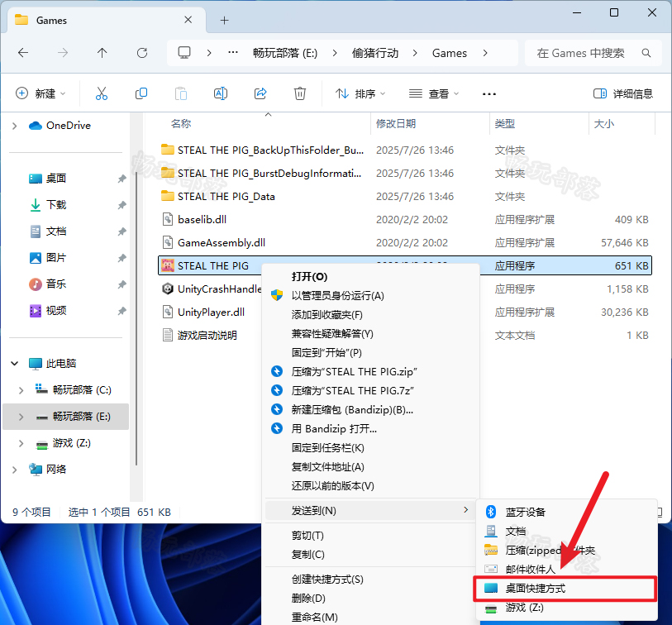Select 桌面快捷方式 in Send to submenu
The width and height of the screenshot is (672, 625).
[565, 588]
